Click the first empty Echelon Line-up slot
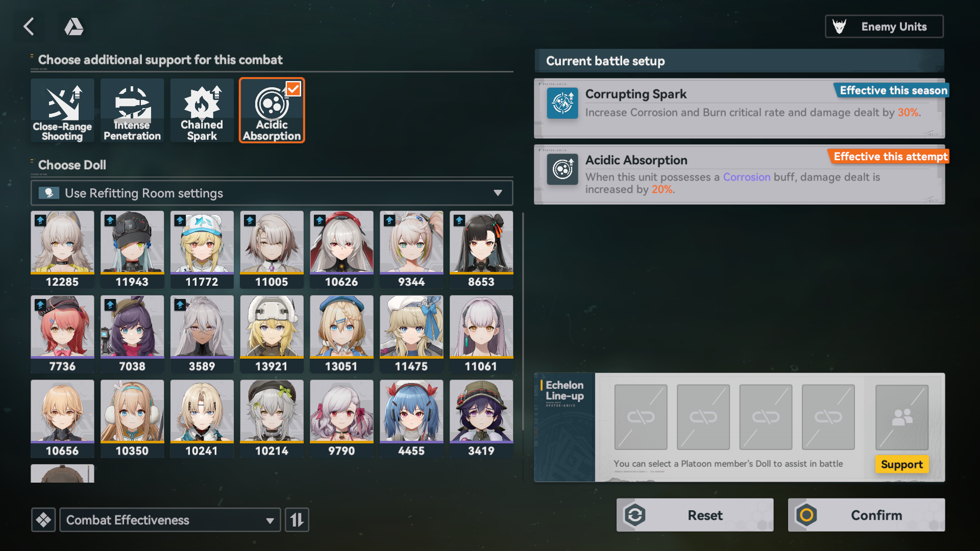Viewport: 980px width, 551px height. [641, 417]
